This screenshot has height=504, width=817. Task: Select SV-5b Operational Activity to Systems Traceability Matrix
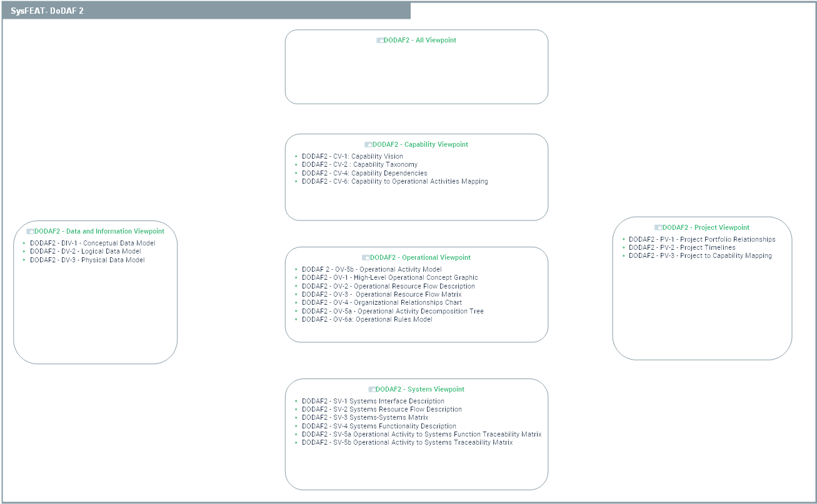(x=407, y=443)
